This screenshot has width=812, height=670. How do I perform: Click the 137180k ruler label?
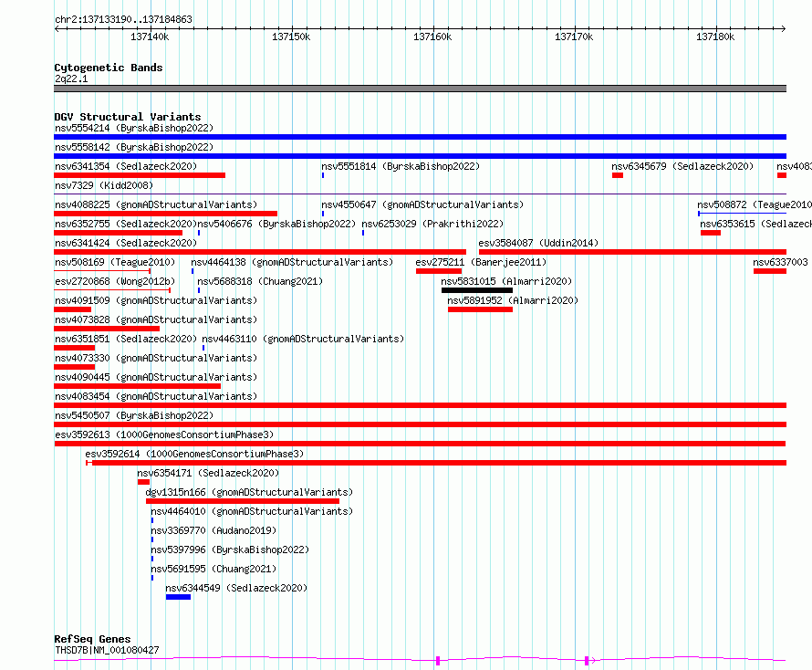tap(715, 37)
